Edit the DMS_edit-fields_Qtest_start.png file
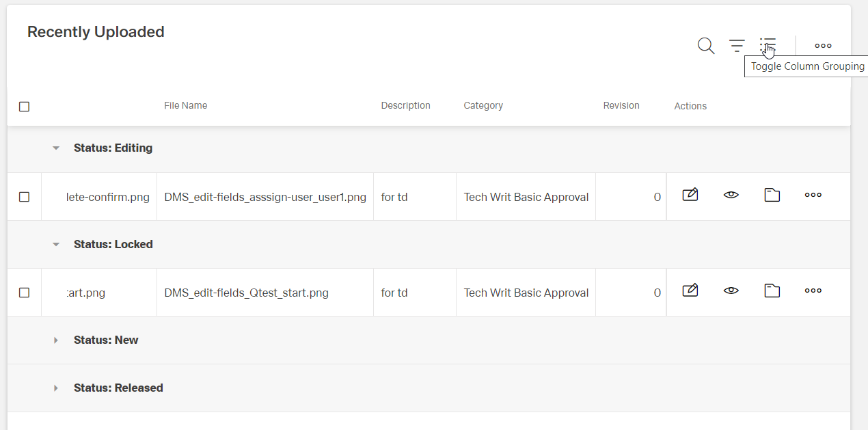868x430 pixels. click(x=690, y=291)
